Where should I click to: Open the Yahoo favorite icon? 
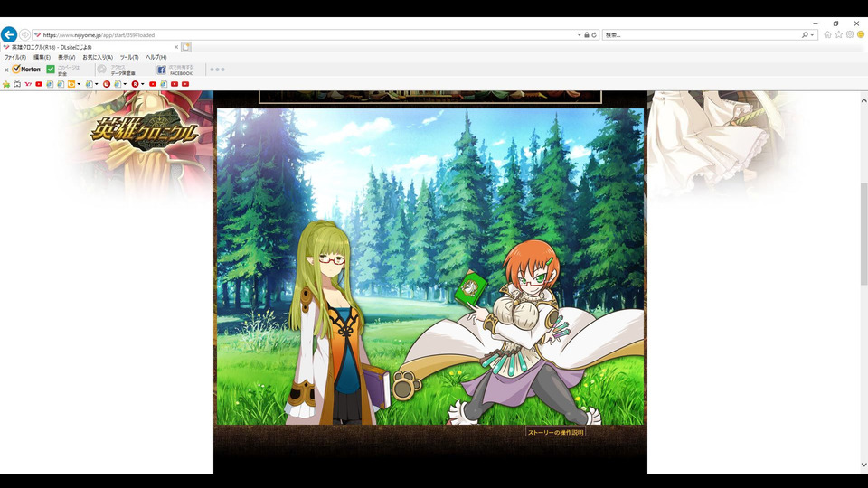(28, 84)
